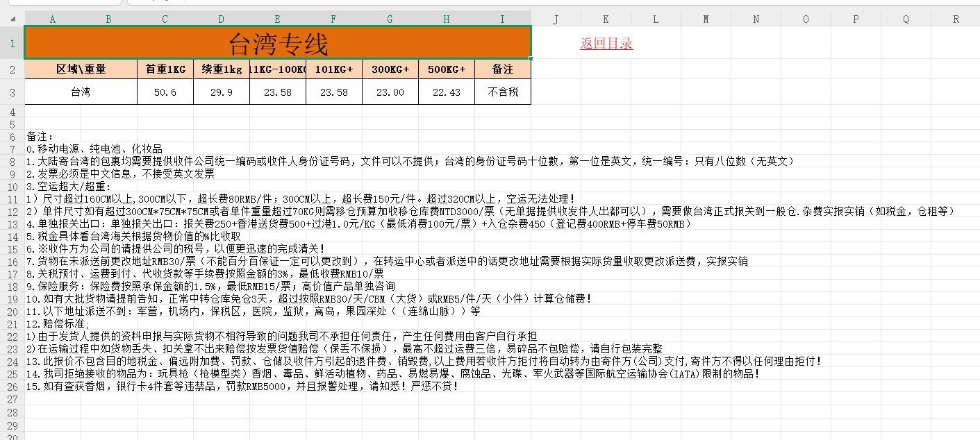Viewport: 980px width, 440px height.
Task: Select column M header
Action: click(x=706, y=19)
